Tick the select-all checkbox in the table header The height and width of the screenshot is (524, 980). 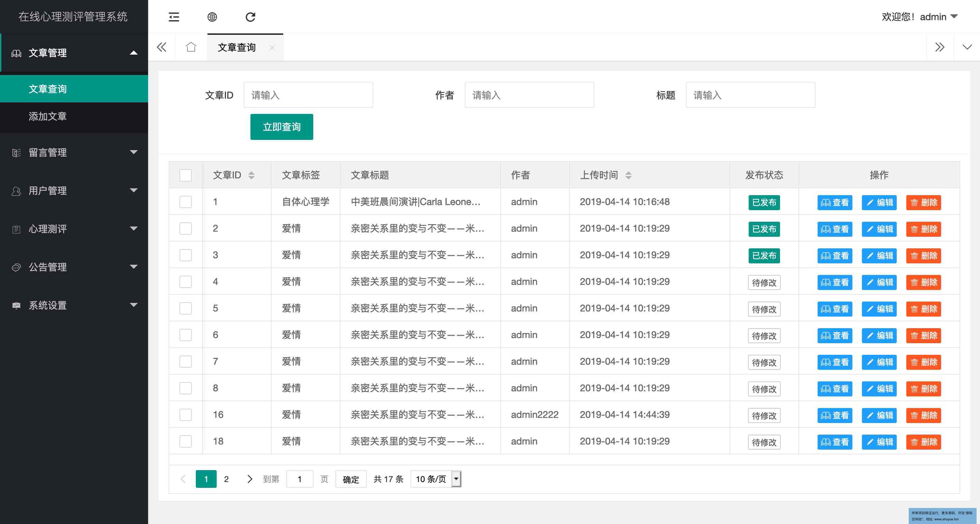186,175
